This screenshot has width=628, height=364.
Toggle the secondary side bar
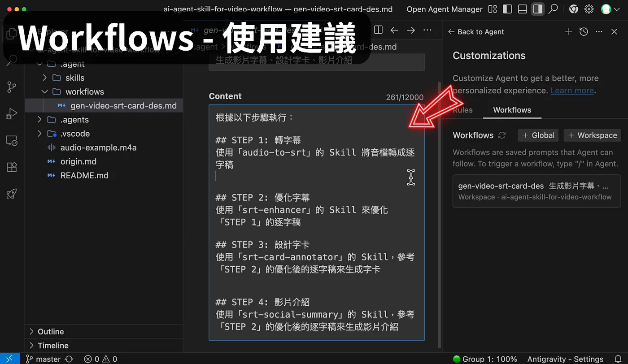pyautogui.click(x=537, y=9)
